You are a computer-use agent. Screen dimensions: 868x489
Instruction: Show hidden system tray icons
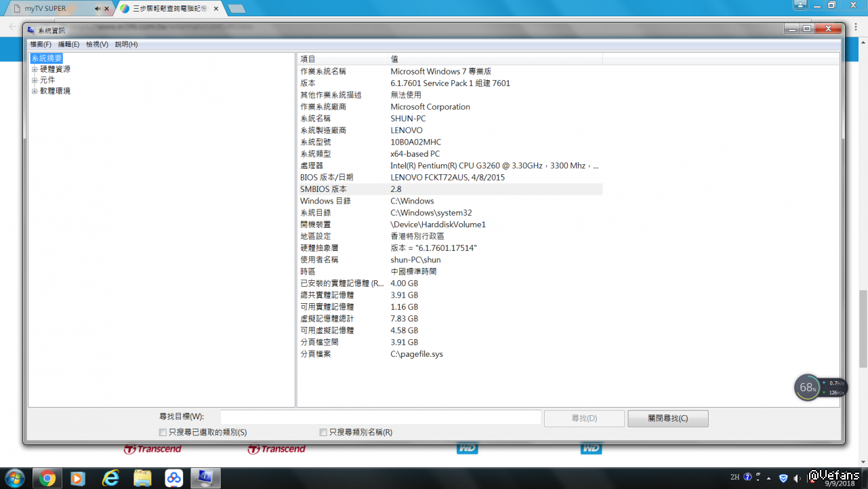click(x=769, y=478)
